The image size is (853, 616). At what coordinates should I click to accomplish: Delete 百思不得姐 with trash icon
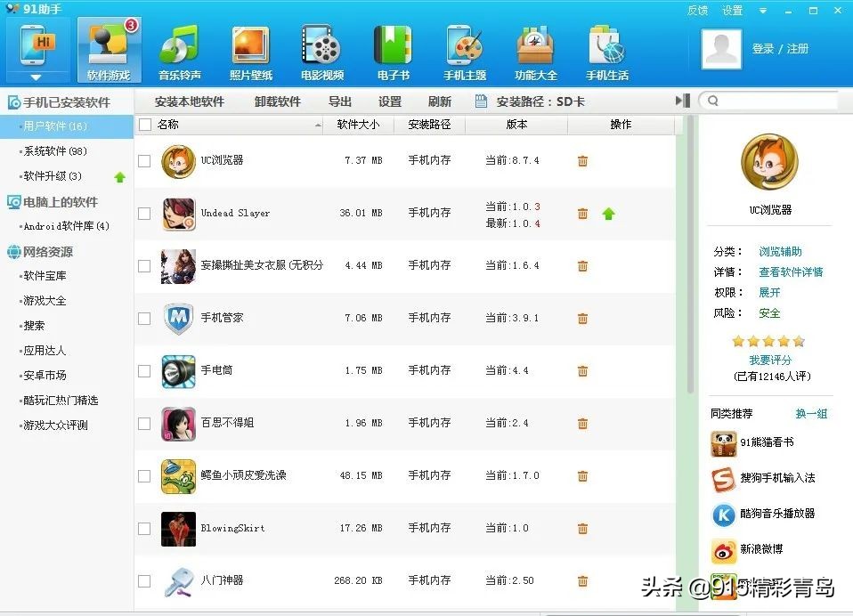[582, 423]
